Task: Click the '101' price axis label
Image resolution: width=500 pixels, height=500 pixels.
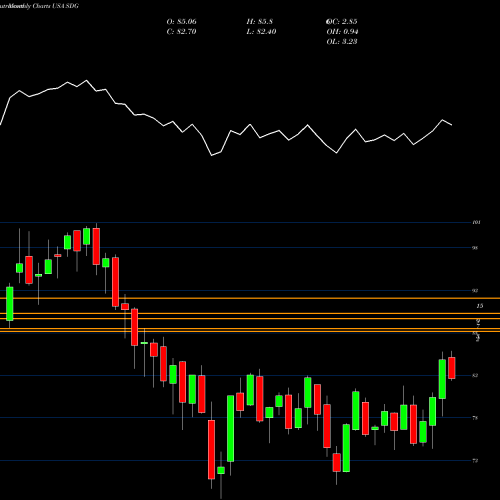Action: (x=476, y=222)
